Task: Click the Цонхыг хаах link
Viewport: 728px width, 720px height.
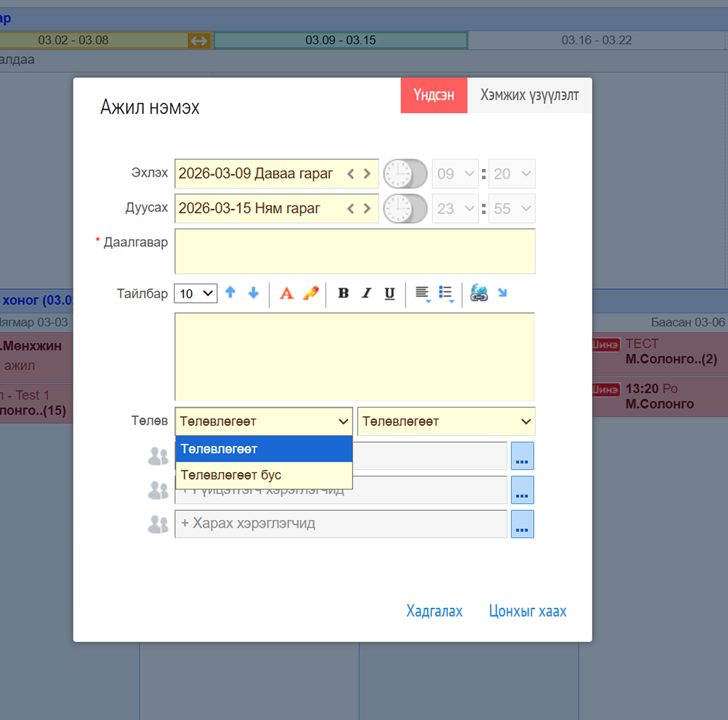Action: click(528, 611)
